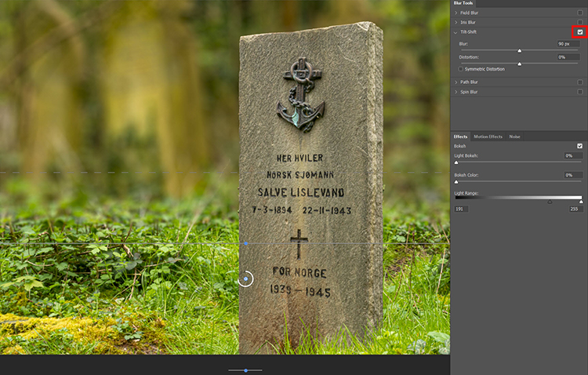Expand the Path Blur section

tap(456, 82)
